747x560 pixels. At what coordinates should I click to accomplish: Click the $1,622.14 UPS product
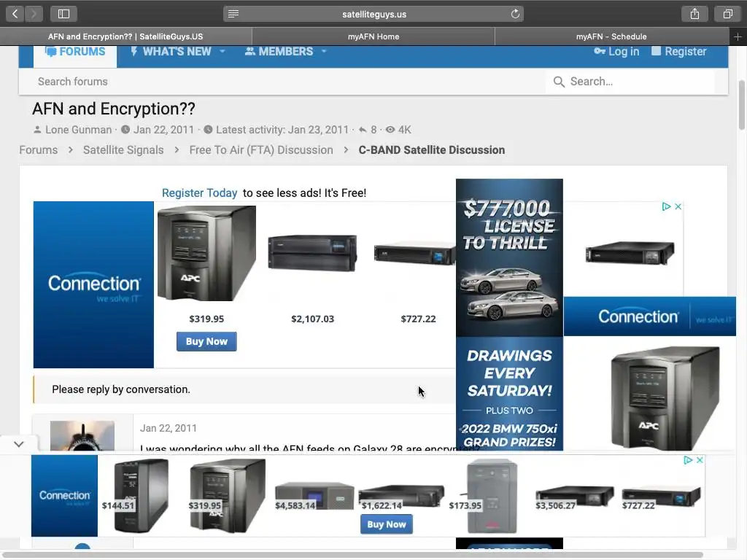click(402, 497)
